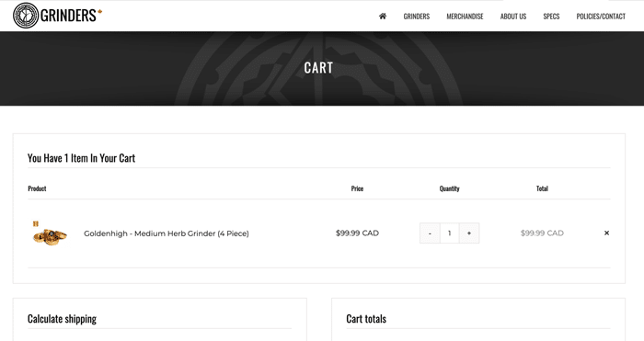Image resolution: width=644 pixels, height=341 pixels.
Task: Go to the About Us page
Action: click(513, 17)
